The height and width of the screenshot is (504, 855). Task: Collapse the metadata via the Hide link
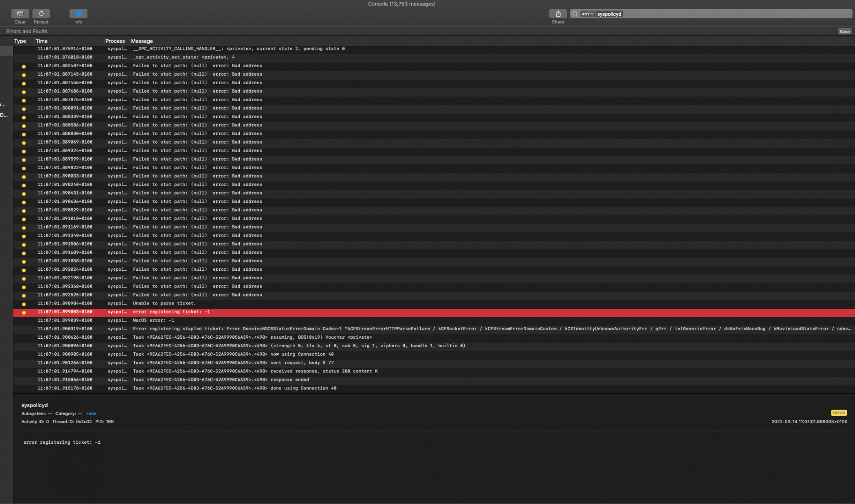coord(91,413)
